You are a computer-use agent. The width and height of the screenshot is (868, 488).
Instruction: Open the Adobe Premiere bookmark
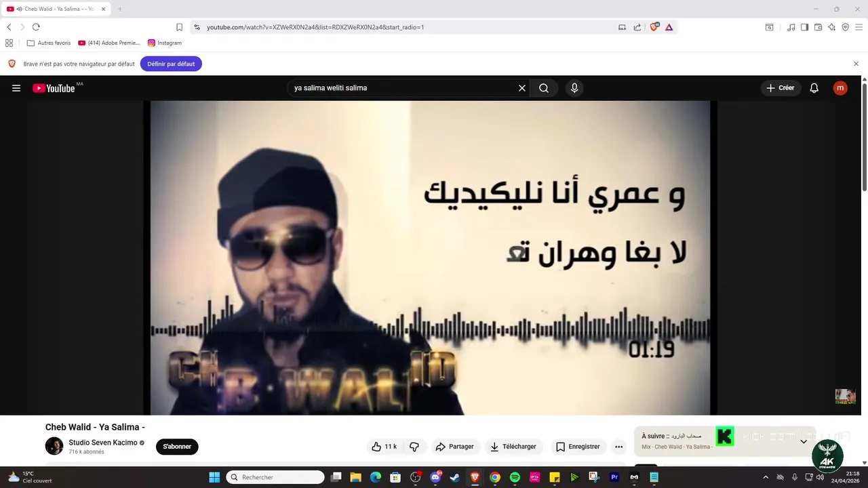108,43
